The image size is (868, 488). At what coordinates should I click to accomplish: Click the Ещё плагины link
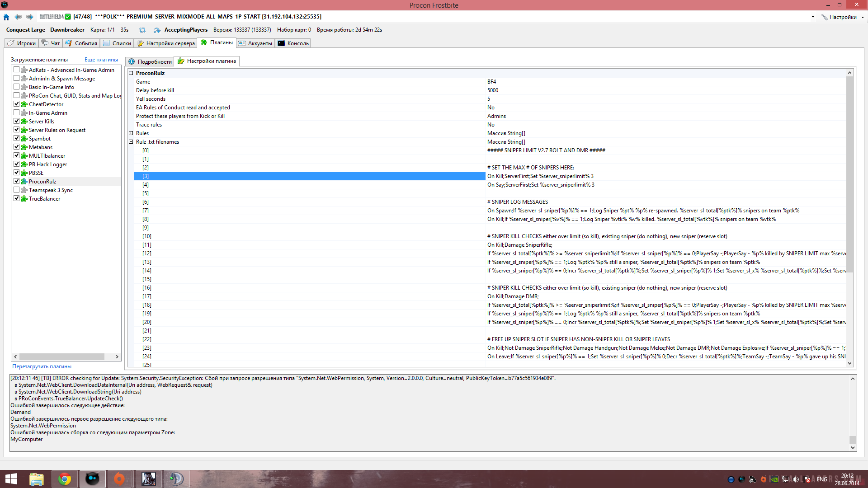101,60
